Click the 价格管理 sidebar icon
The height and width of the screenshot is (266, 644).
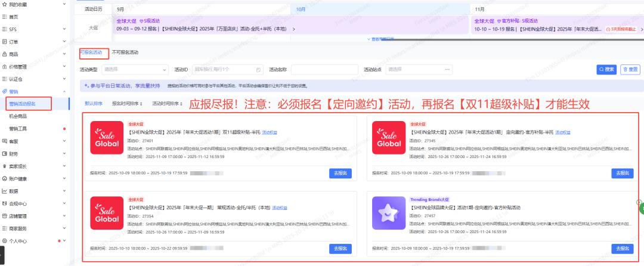coord(5,67)
